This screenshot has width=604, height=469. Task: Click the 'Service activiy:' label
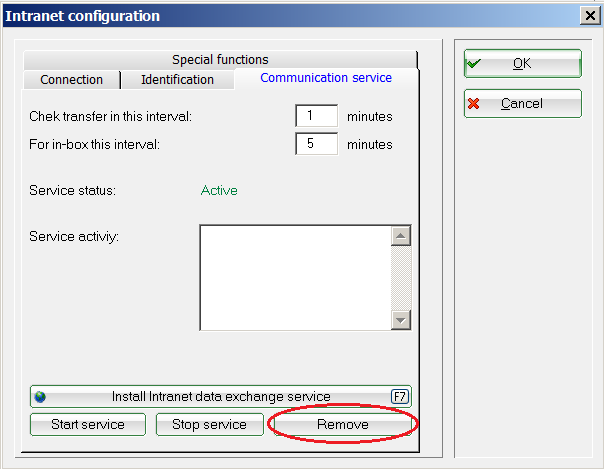point(74,236)
